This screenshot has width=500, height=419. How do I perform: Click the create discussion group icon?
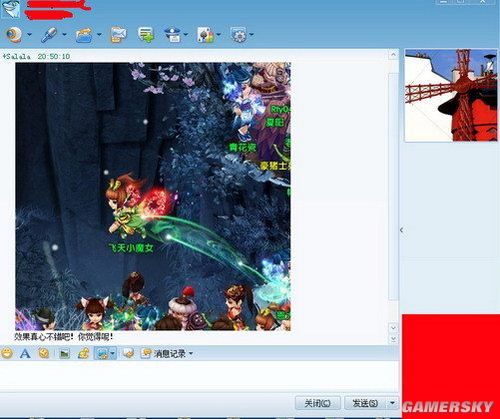146,35
